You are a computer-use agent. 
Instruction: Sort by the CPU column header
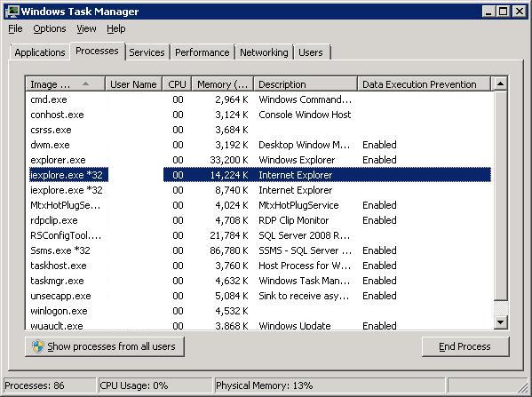click(x=177, y=84)
